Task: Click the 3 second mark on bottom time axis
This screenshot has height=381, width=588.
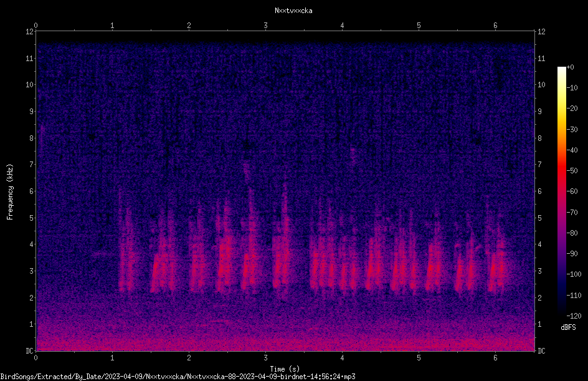Action: 265,358
